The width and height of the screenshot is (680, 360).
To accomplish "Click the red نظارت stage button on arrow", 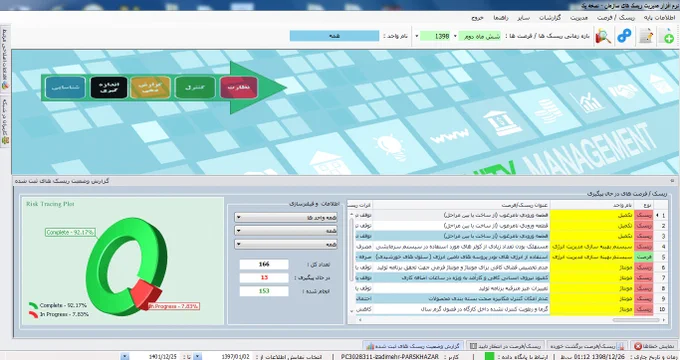I will (x=239, y=87).
